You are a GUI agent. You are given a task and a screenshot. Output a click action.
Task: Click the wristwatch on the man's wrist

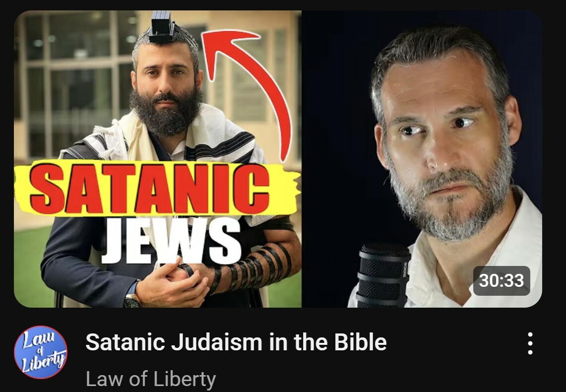click(132, 300)
